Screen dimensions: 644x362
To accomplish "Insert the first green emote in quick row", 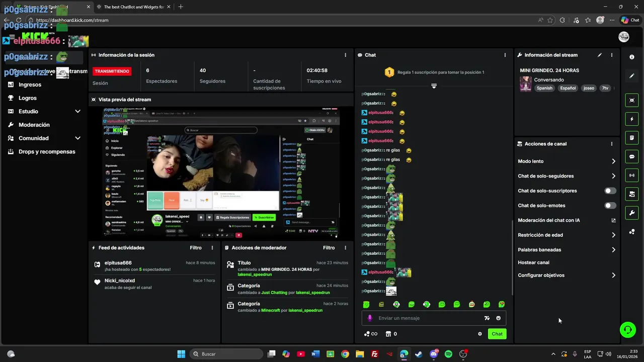I will click(x=366, y=305).
